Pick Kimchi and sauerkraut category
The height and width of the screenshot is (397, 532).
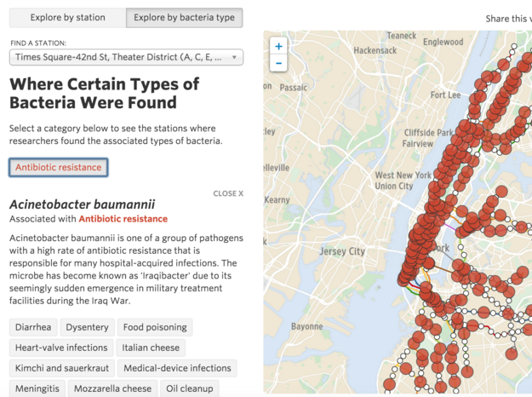tap(62, 368)
